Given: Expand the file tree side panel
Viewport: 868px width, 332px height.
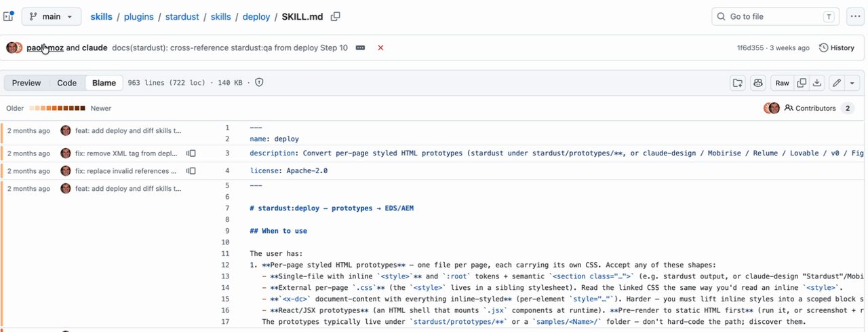Looking at the screenshot, I should point(8,16).
